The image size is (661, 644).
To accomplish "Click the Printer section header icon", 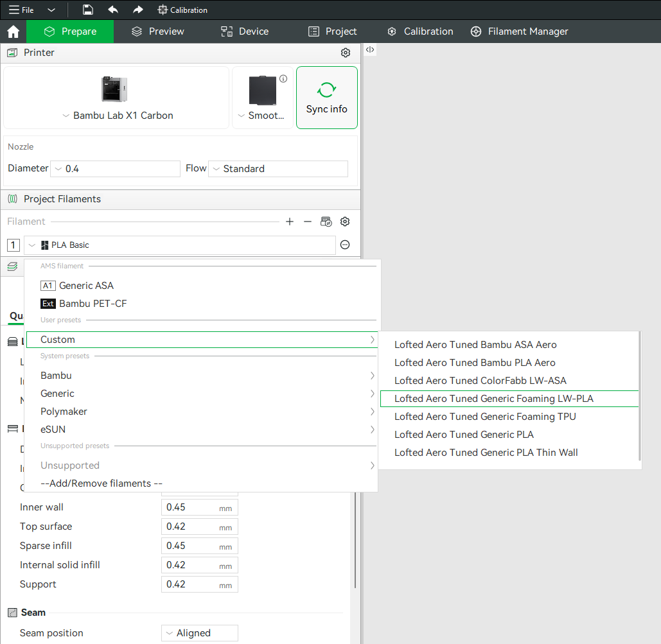I will pos(13,53).
